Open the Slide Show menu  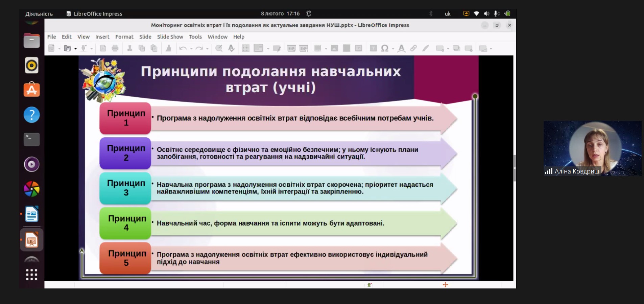pyautogui.click(x=170, y=37)
